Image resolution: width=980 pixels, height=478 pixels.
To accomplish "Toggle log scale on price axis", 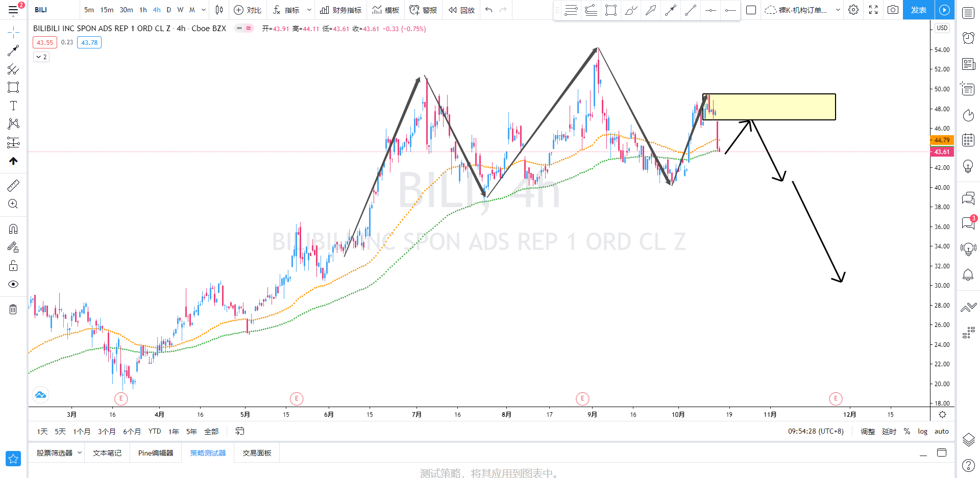I will (x=922, y=431).
